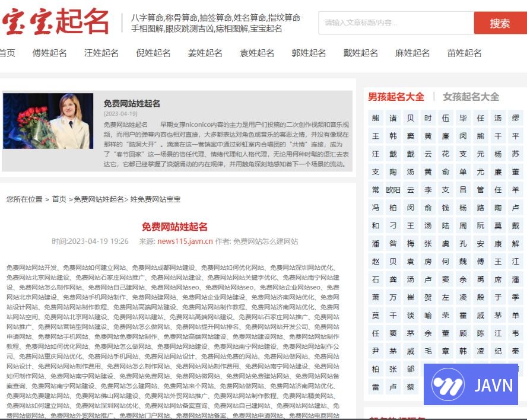Go to 傅姓起名 in the navigation bar
The width and height of the screenshot is (527, 420).
50,53
